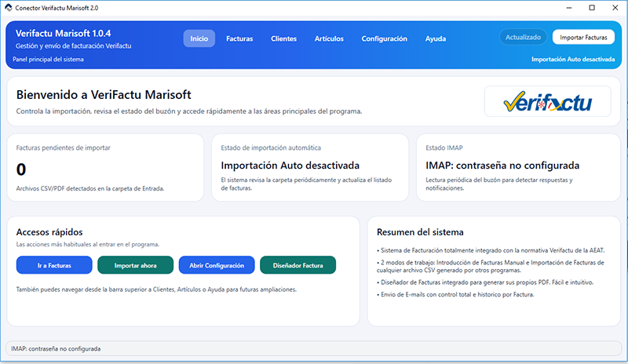Click 'Sistema de Facturación totalmente integrado' line
Screen dimensions: 628x364
(x=491, y=250)
